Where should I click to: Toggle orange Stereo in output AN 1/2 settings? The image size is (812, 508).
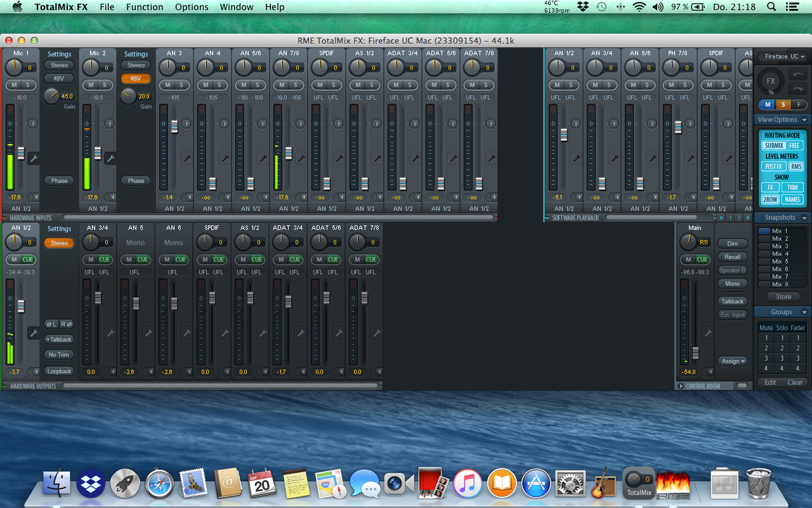pos(59,243)
